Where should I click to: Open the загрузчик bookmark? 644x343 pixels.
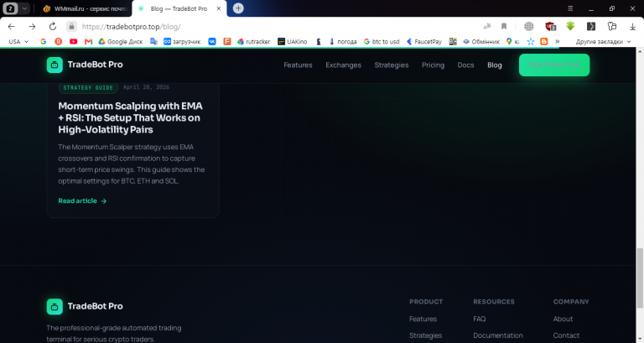click(182, 41)
